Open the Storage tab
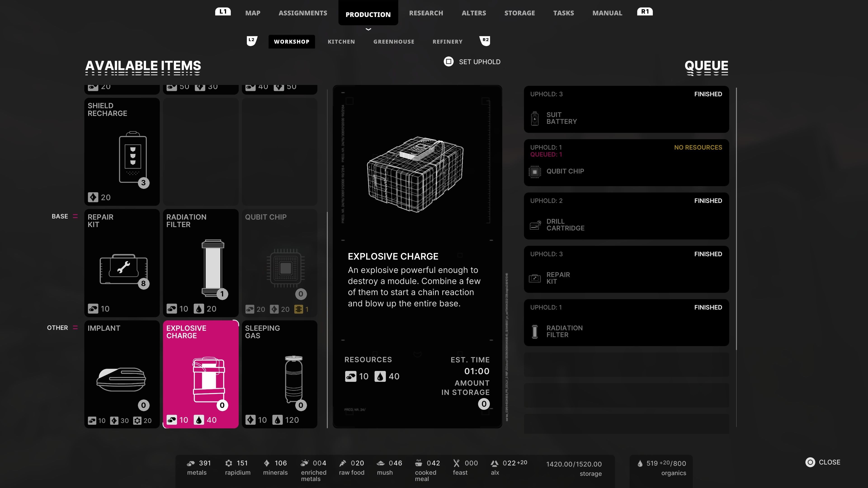The image size is (868, 488). point(520,13)
